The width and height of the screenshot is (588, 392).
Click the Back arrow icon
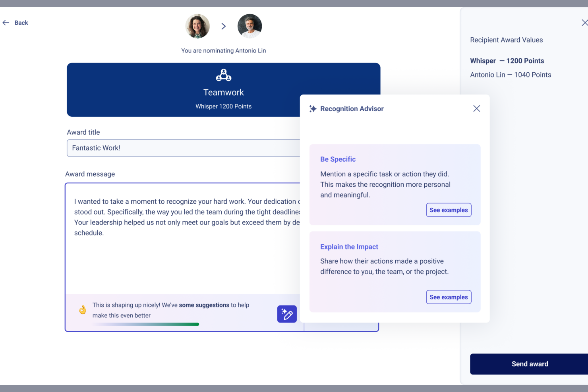pos(6,23)
